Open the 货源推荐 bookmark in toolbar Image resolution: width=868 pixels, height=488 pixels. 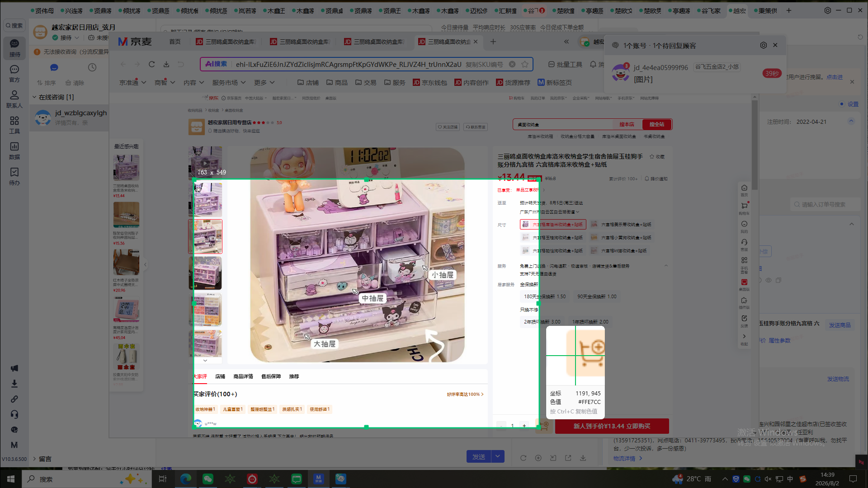[x=513, y=83]
